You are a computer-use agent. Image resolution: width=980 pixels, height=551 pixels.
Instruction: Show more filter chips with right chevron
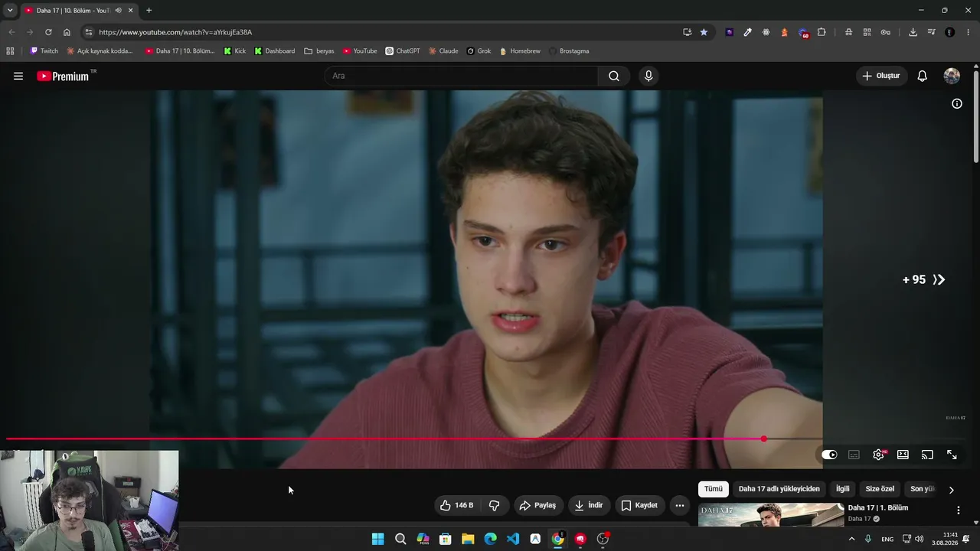pos(952,490)
